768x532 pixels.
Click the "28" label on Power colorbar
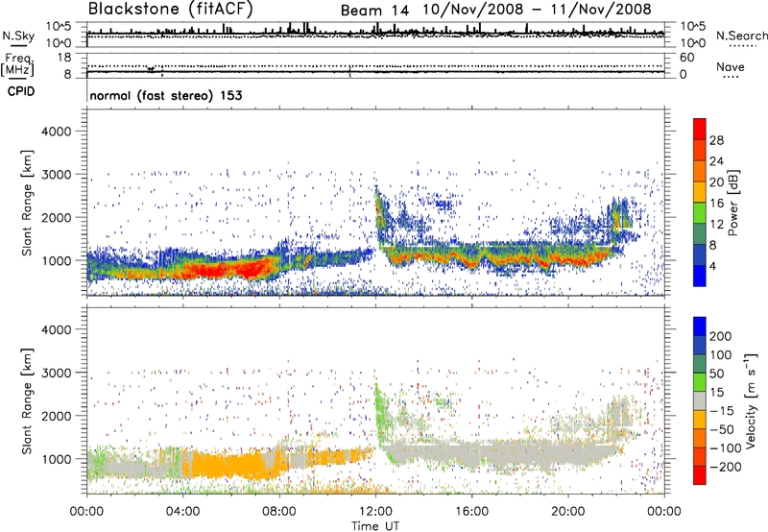pyautogui.click(x=716, y=140)
